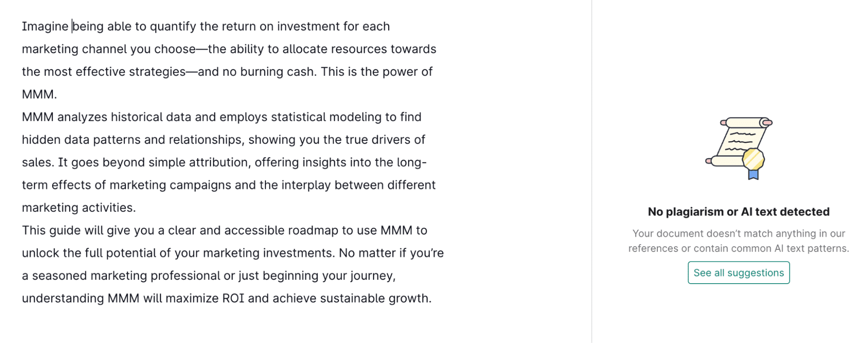Viewport: 868px width, 343px height.
Task: Click the word attribution in the editor
Action: [x=221, y=162]
